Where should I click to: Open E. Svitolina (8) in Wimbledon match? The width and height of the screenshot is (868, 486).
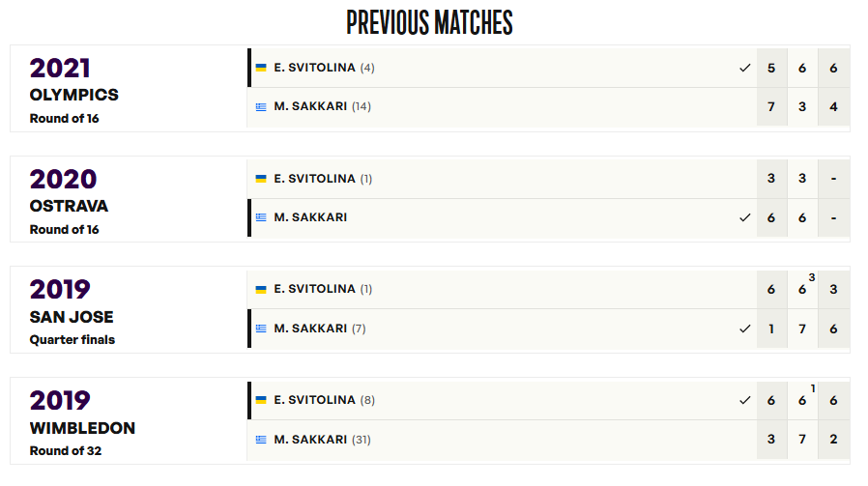point(324,400)
